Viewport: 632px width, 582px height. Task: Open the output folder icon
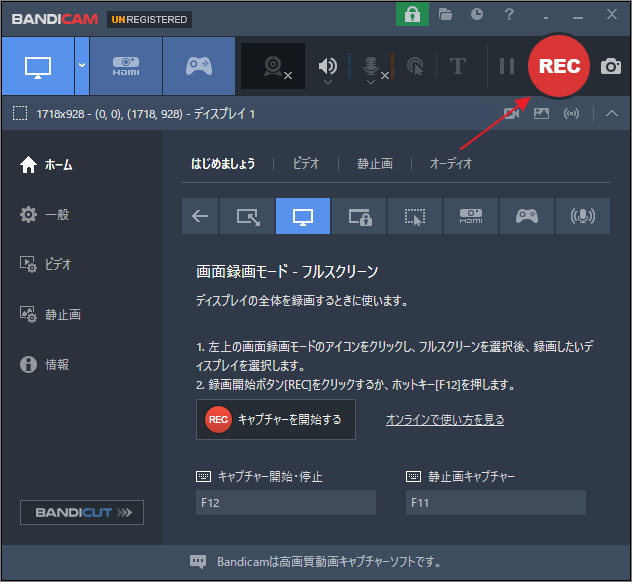pyautogui.click(x=445, y=15)
